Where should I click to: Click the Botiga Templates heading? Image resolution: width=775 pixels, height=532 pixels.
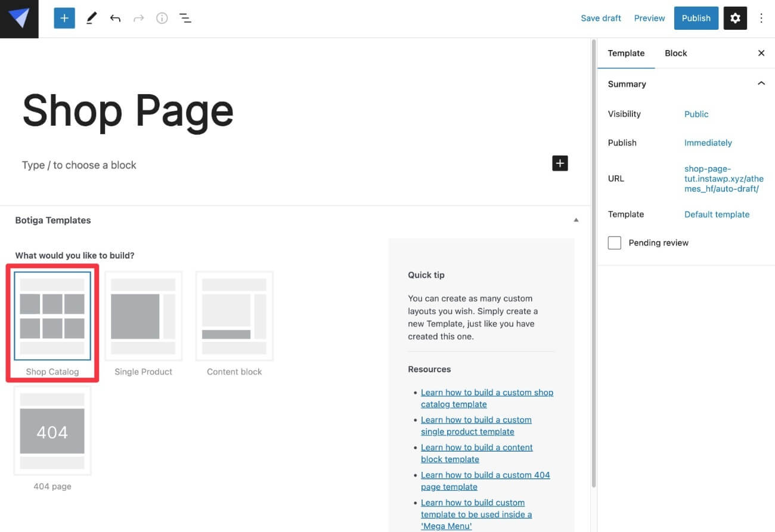[x=53, y=220]
